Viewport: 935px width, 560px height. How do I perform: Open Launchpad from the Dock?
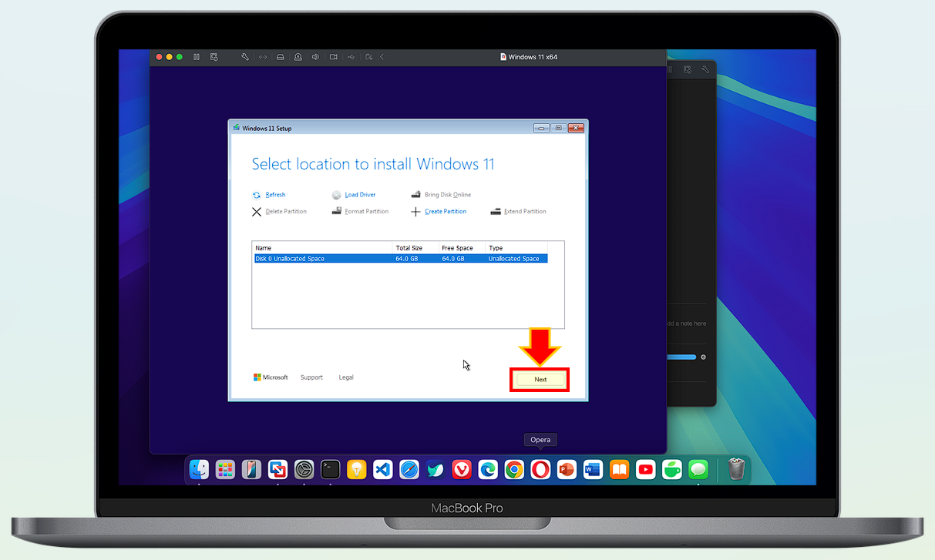[225, 469]
